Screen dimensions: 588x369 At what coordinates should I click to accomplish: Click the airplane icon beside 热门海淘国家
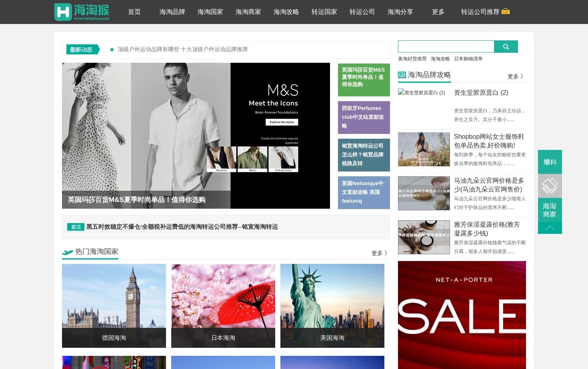[68, 252]
